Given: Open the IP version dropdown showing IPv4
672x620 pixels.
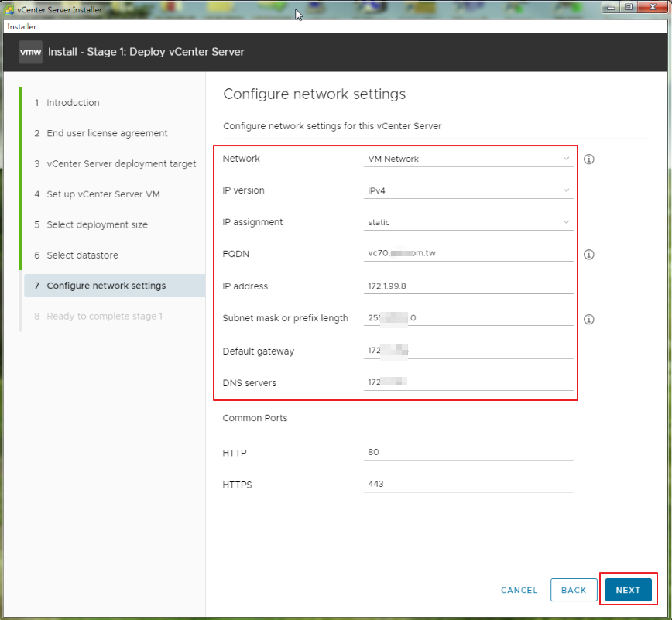Looking at the screenshot, I should coord(468,190).
